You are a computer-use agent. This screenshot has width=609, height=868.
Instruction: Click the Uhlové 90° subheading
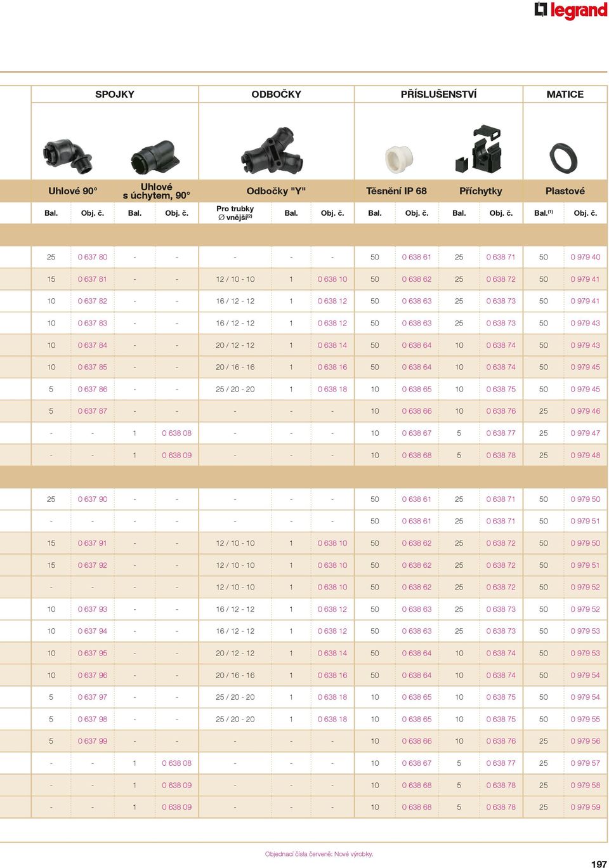pyautogui.click(x=73, y=191)
